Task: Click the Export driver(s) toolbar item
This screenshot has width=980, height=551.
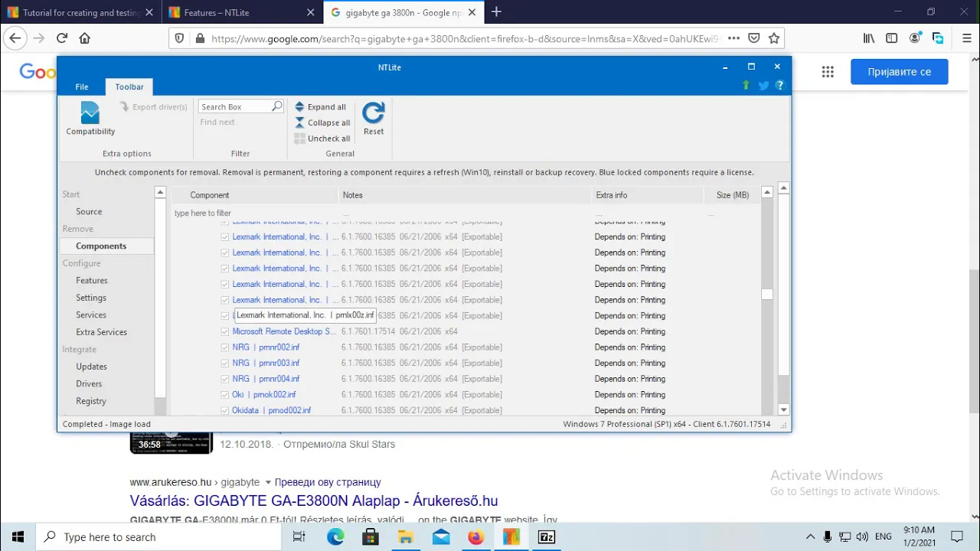Action: tap(153, 107)
